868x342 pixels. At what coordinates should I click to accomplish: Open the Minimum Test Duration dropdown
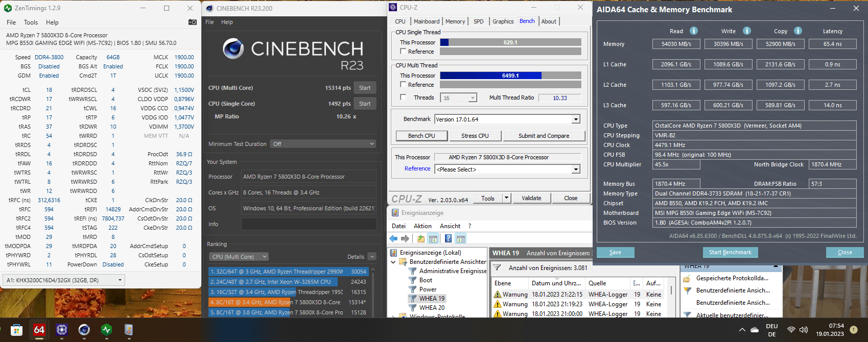tap(323, 144)
